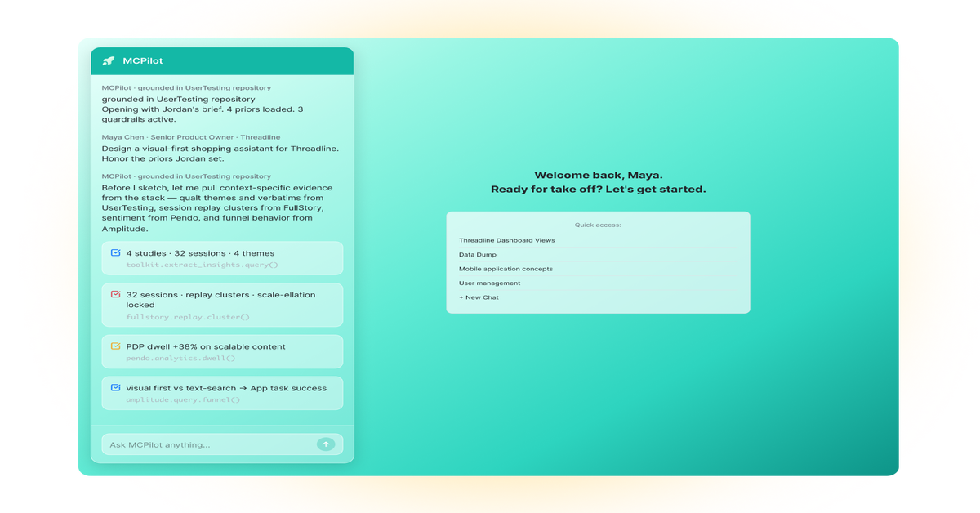Click the MCPilot rocket logo icon
The height and width of the screenshot is (513, 980).
109,60
